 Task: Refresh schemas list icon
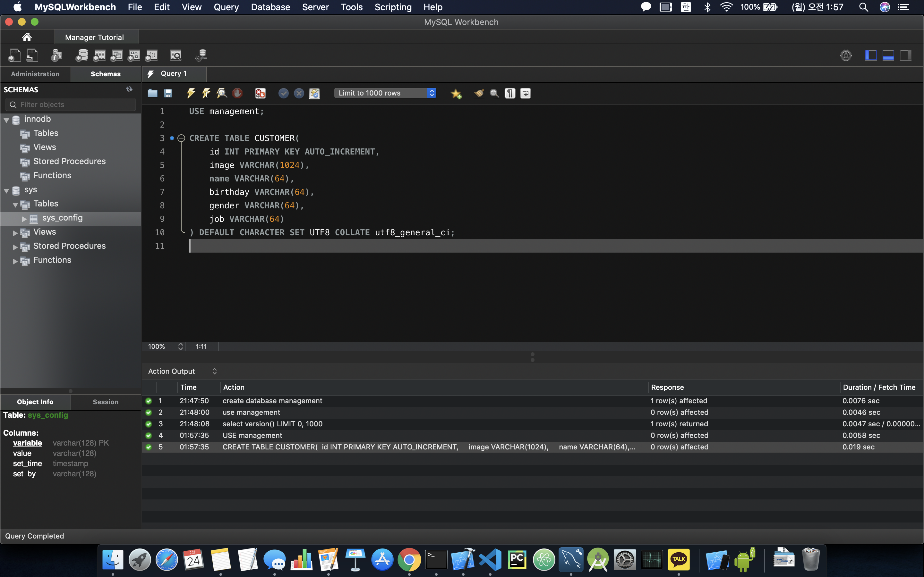point(129,89)
